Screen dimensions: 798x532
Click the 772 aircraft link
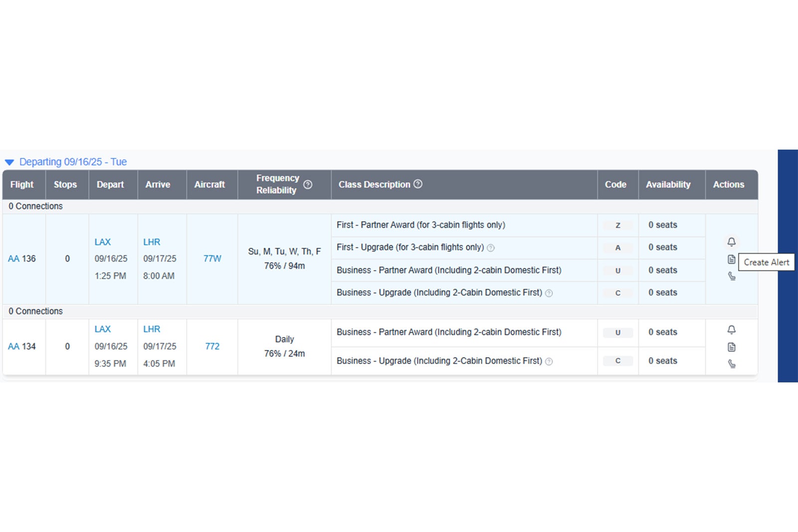point(212,347)
